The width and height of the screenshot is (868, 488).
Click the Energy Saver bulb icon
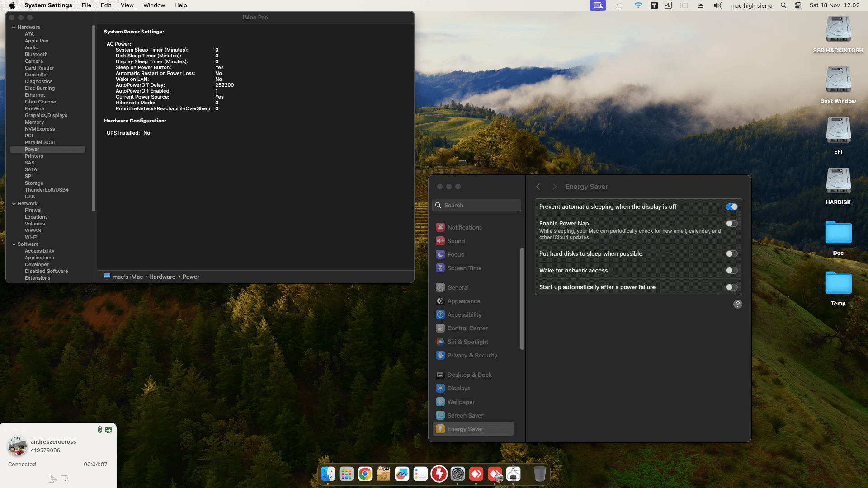[x=440, y=429]
